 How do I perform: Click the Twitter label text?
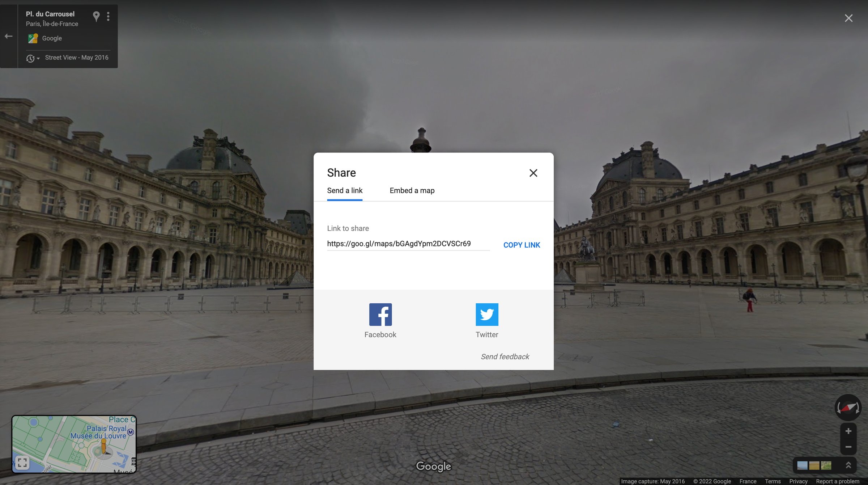click(x=487, y=335)
